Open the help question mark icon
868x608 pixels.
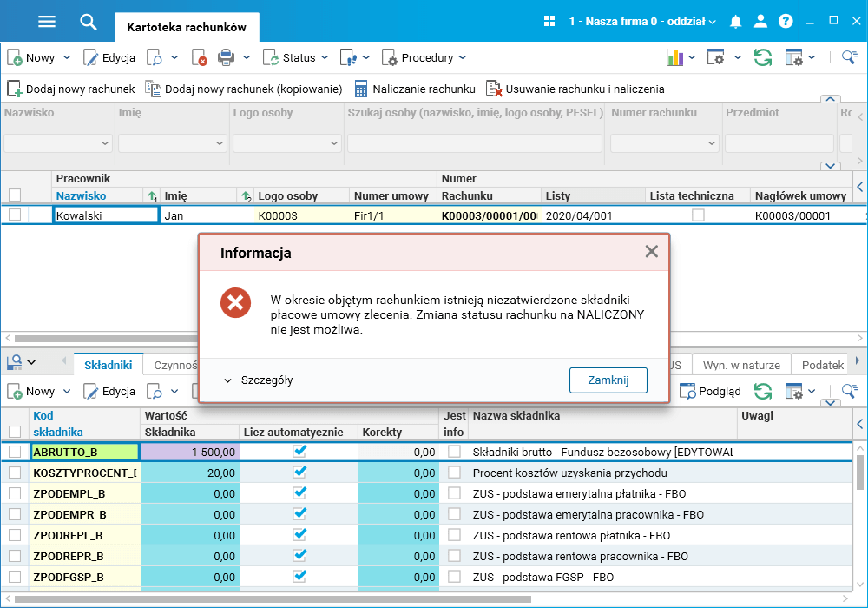786,21
